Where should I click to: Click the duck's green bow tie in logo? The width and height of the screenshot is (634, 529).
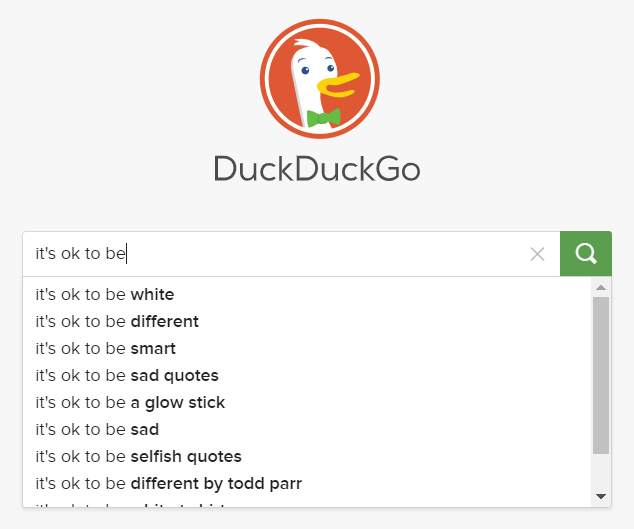[323, 118]
